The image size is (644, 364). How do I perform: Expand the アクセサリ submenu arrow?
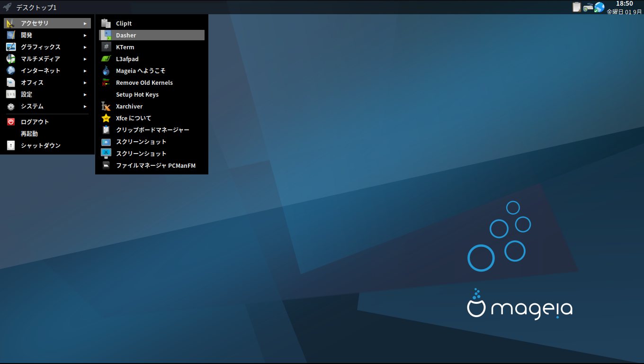point(85,23)
